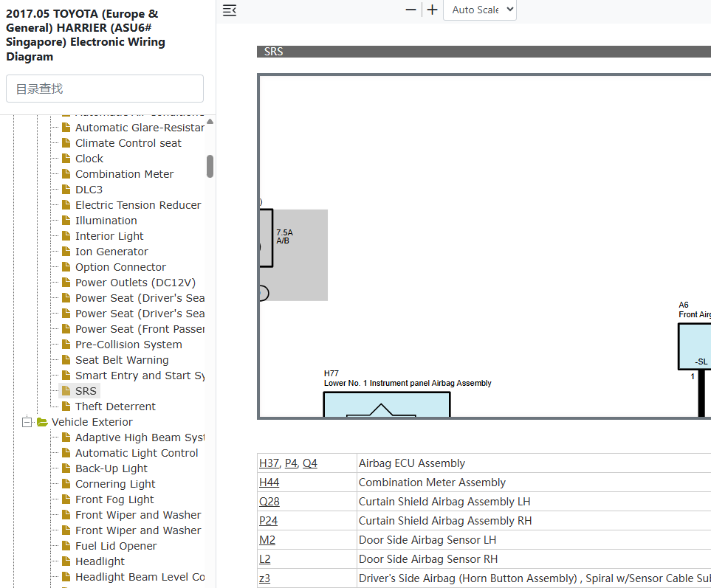The width and height of the screenshot is (711, 588).
Task: Open Interior Light diagram
Action: click(x=109, y=236)
